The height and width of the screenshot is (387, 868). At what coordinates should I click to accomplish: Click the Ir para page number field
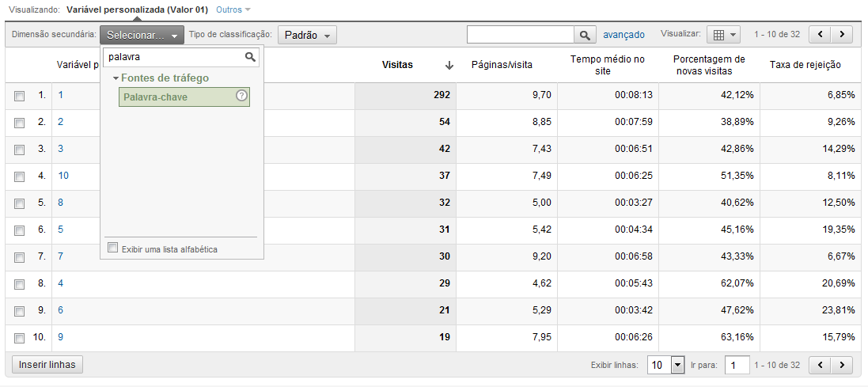tap(737, 365)
